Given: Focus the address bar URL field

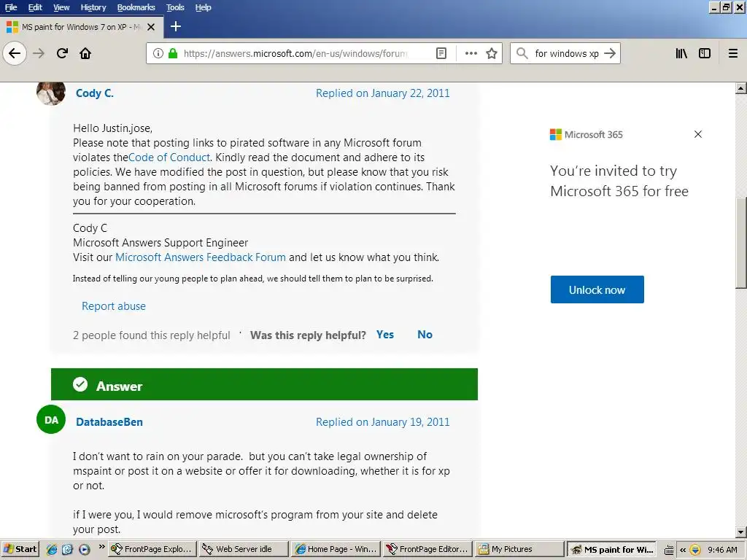Looking at the screenshot, I should click(295, 53).
